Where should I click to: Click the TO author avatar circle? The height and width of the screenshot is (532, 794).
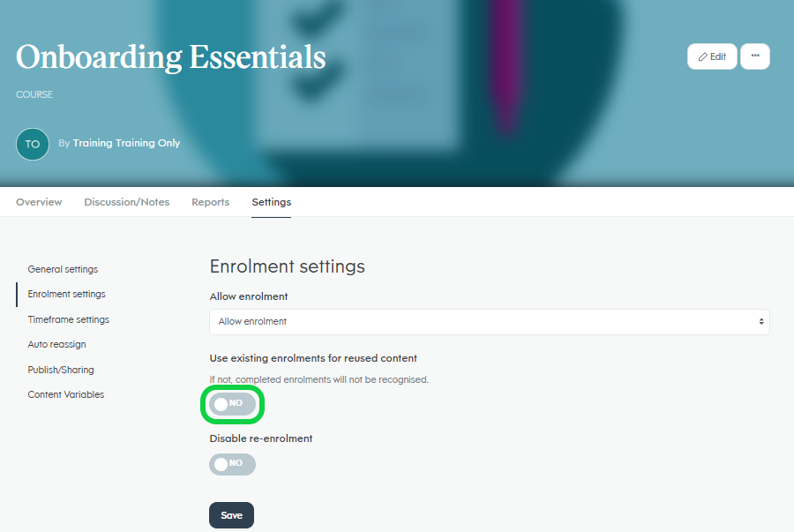pos(33,145)
